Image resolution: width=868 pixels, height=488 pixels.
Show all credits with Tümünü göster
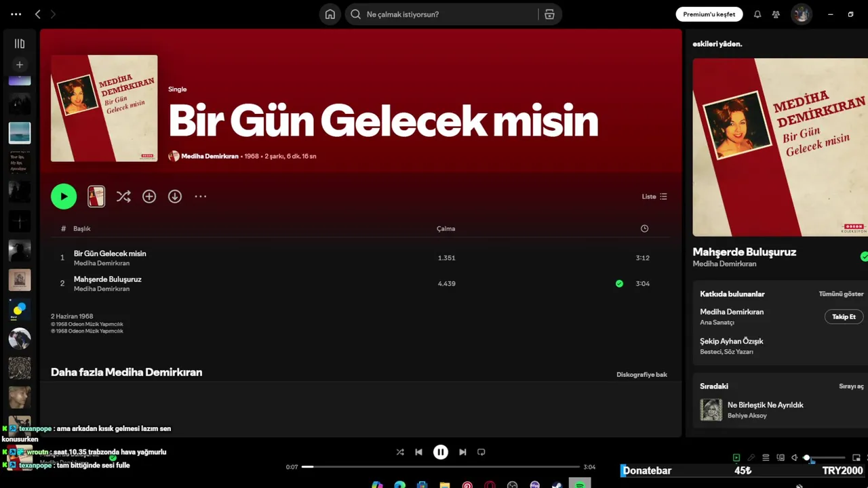[841, 294]
